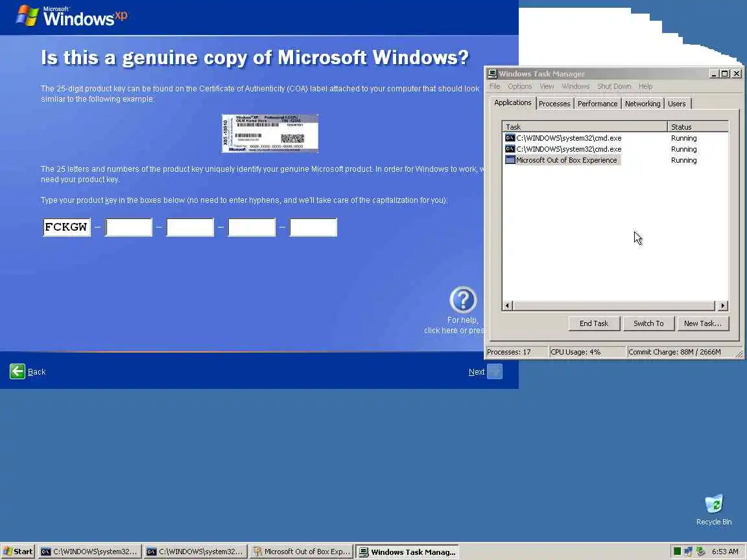This screenshot has width=747, height=560.
Task: Switch to Microsoft Out of Box Exp taskbar button
Action: [x=301, y=552]
